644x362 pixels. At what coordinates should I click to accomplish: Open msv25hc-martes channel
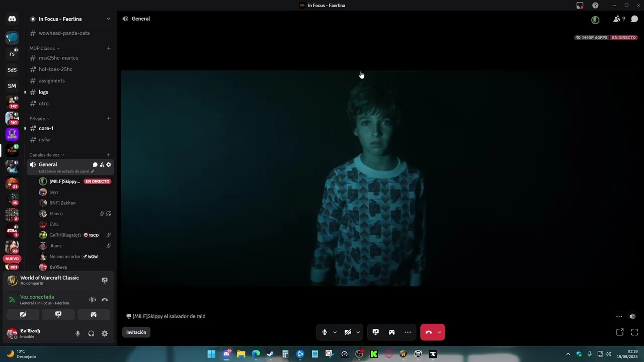point(70,58)
